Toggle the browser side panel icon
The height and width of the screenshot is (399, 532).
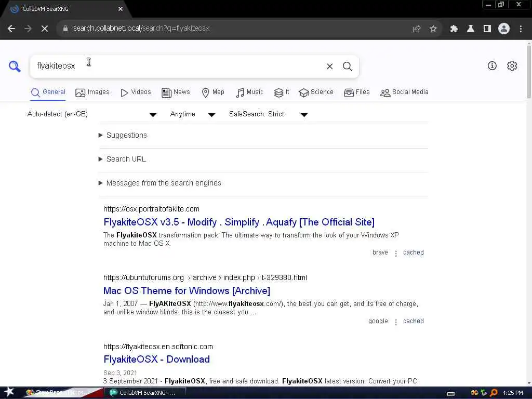487,29
